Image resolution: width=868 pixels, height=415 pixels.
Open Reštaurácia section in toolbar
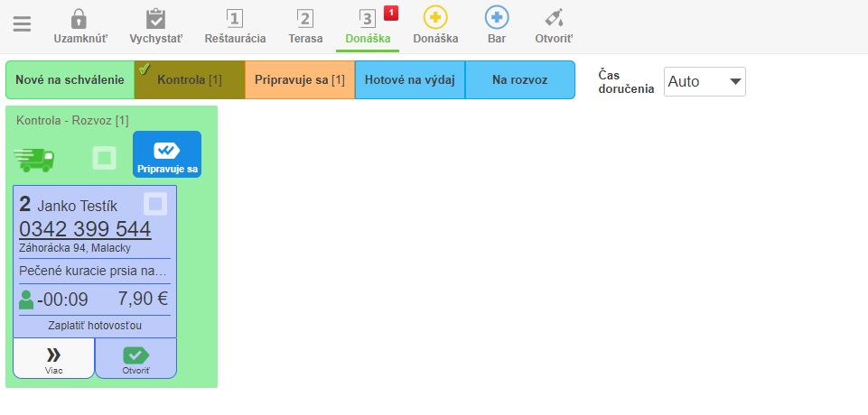point(234,19)
